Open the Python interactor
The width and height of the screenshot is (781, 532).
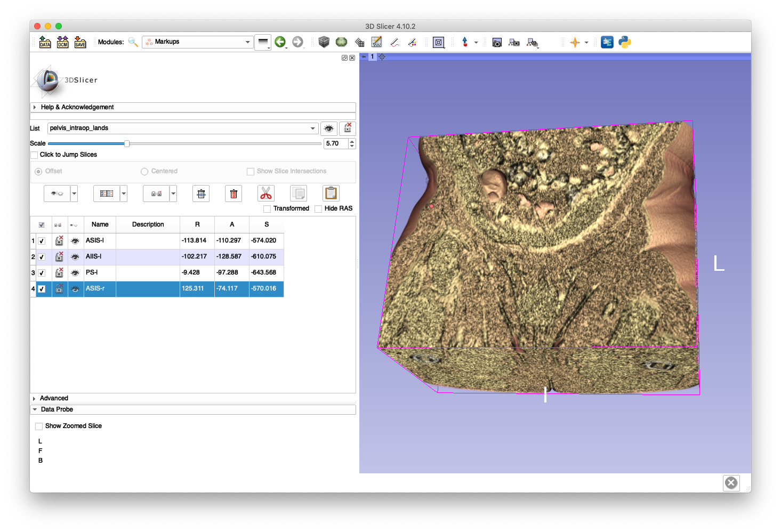(x=625, y=42)
